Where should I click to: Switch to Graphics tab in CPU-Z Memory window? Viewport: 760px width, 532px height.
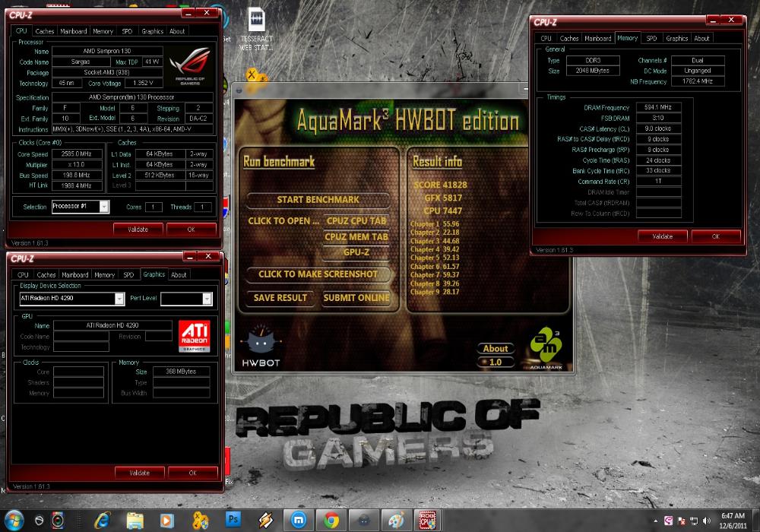(676, 38)
